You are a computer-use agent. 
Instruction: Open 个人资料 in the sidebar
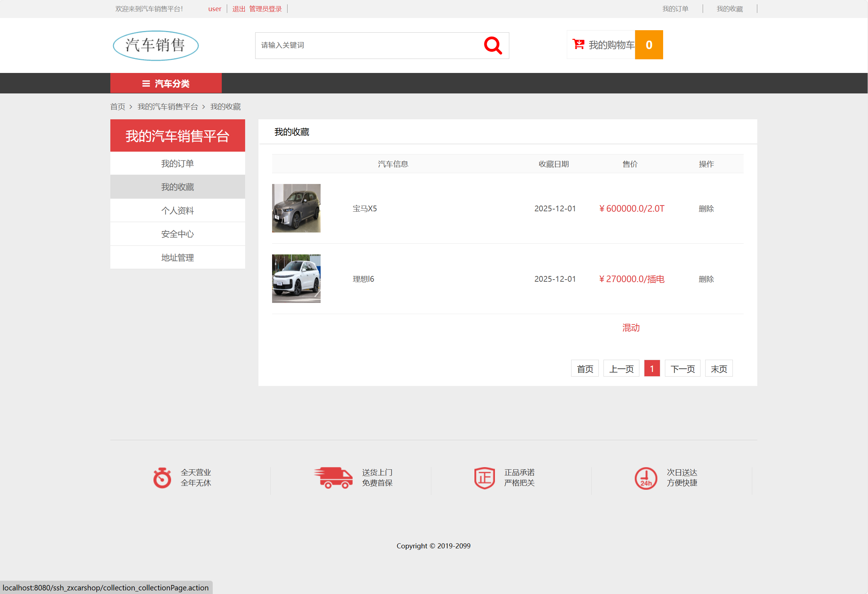pos(178,210)
